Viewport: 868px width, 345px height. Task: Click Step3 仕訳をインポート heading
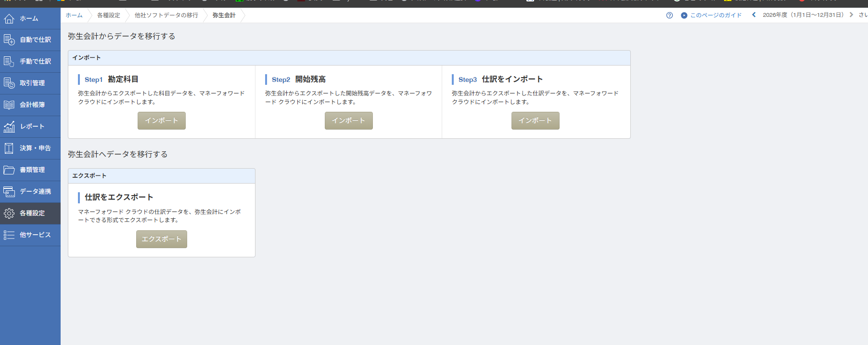coord(500,80)
